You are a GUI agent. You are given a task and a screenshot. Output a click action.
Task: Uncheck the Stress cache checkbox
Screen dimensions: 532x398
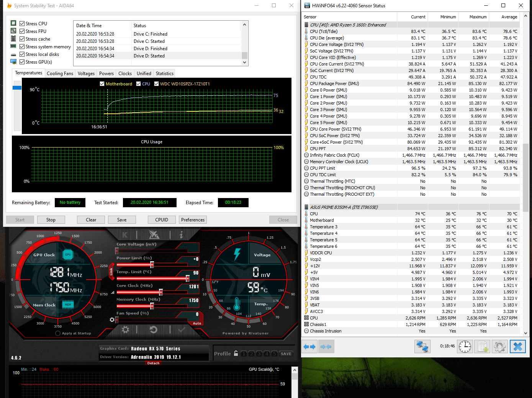tap(22, 39)
